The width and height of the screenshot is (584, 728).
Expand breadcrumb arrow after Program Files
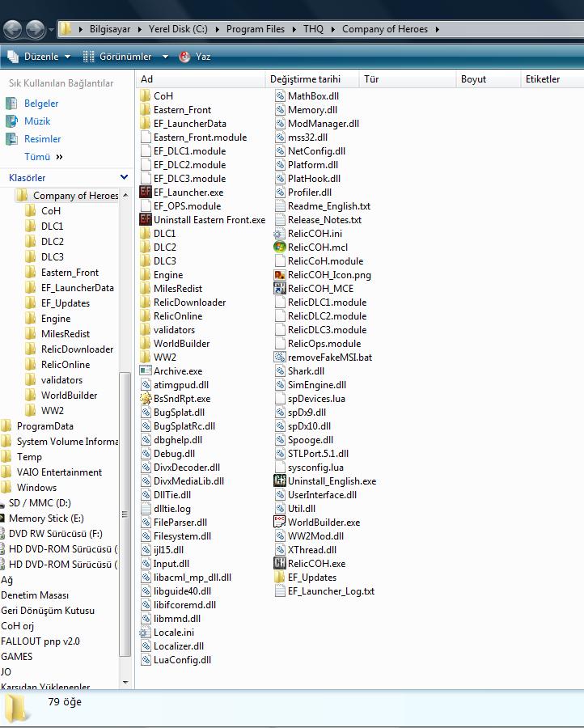[294, 29]
